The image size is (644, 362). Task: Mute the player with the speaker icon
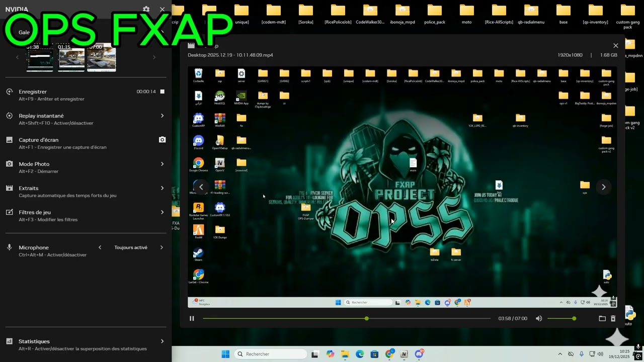539,318
